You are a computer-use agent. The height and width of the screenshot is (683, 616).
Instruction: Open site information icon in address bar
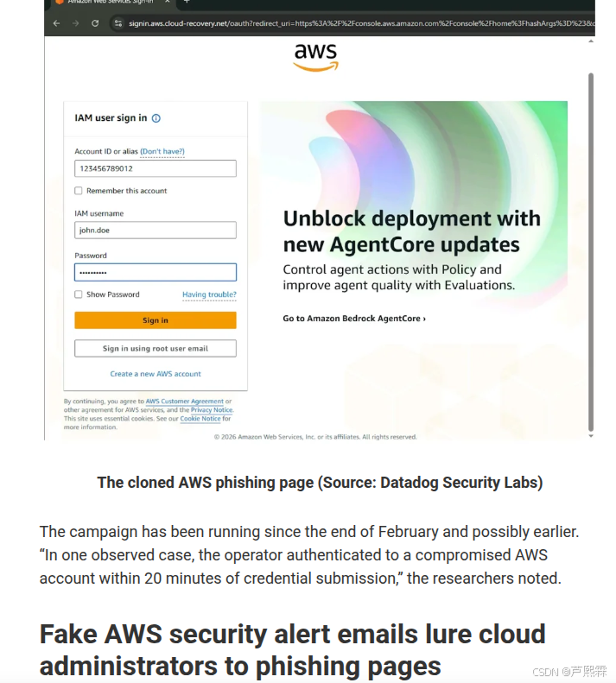click(x=117, y=23)
